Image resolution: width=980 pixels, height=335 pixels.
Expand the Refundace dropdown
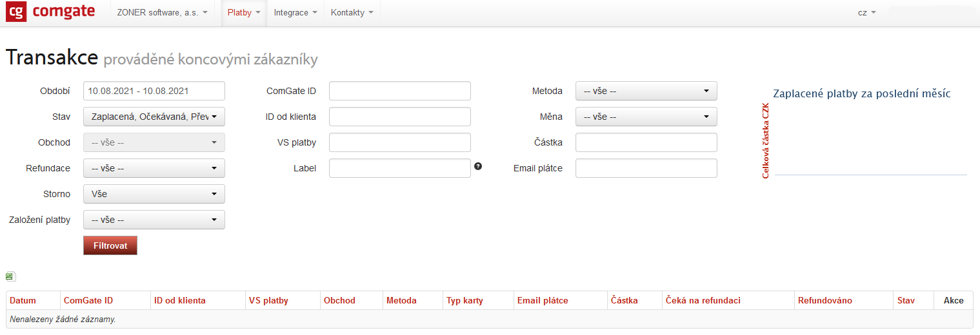click(x=154, y=168)
